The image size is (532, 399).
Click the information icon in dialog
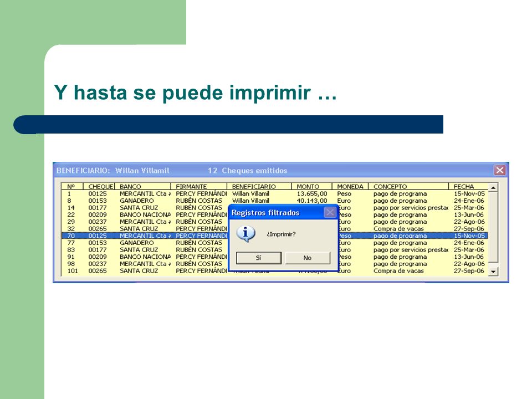(245, 234)
